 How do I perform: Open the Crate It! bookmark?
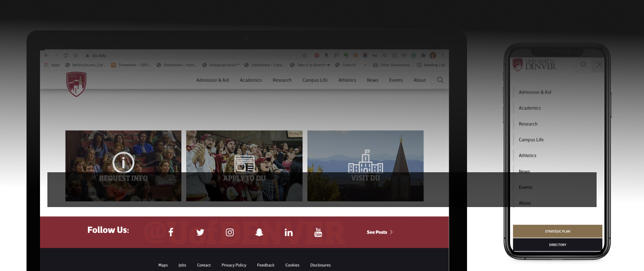tap(346, 65)
